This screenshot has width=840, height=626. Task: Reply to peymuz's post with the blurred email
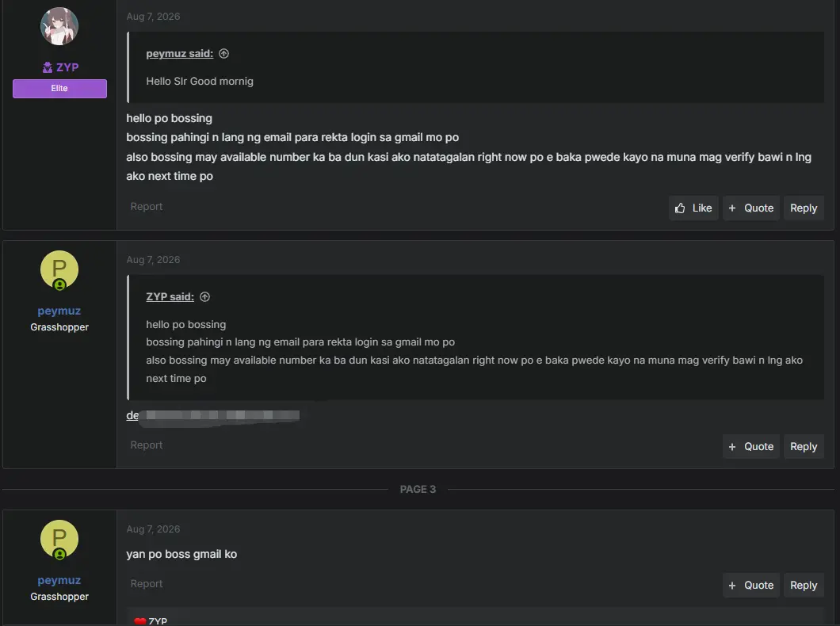[x=804, y=447]
